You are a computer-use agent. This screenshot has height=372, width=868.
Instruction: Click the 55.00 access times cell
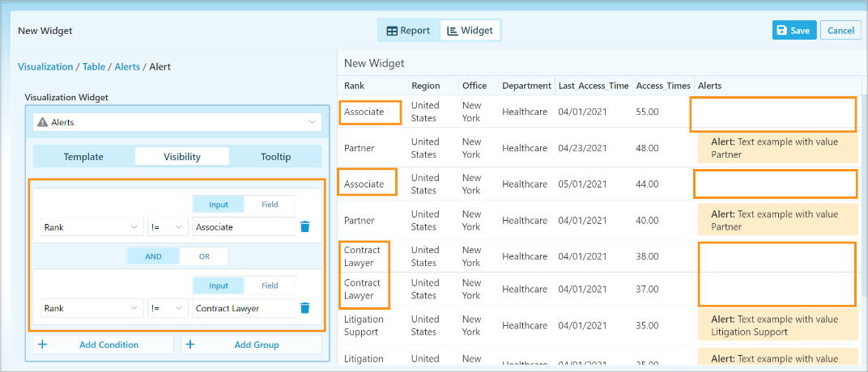tap(647, 112)
